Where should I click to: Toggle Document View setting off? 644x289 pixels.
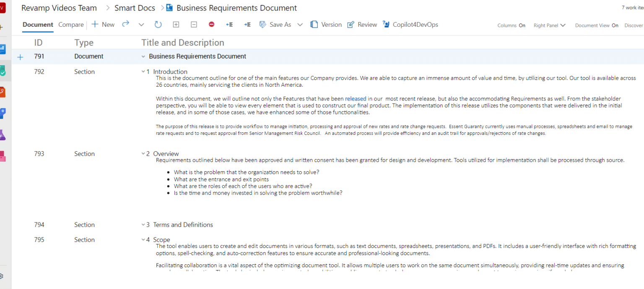[x=615, y=26]
